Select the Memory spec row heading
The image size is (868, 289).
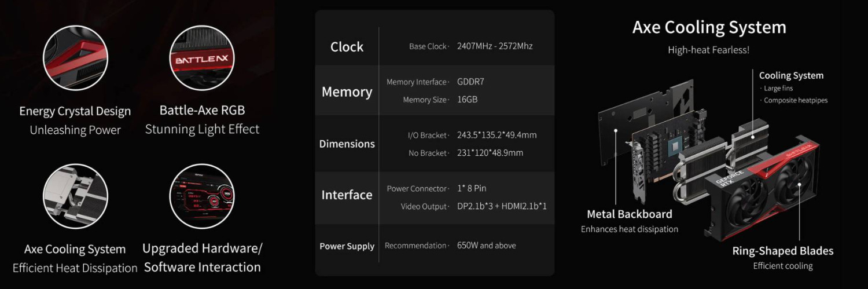pyautogui.click(x=347, y=92)
